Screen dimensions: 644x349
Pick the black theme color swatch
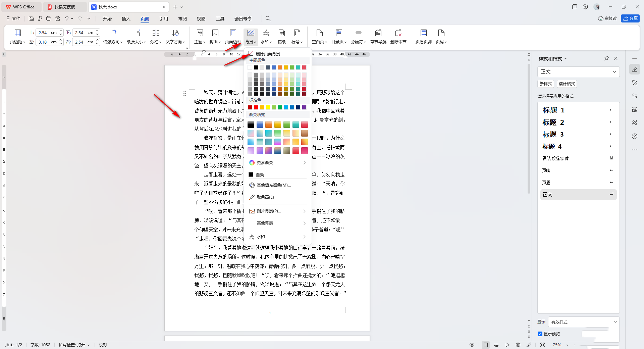coord(256,67)
